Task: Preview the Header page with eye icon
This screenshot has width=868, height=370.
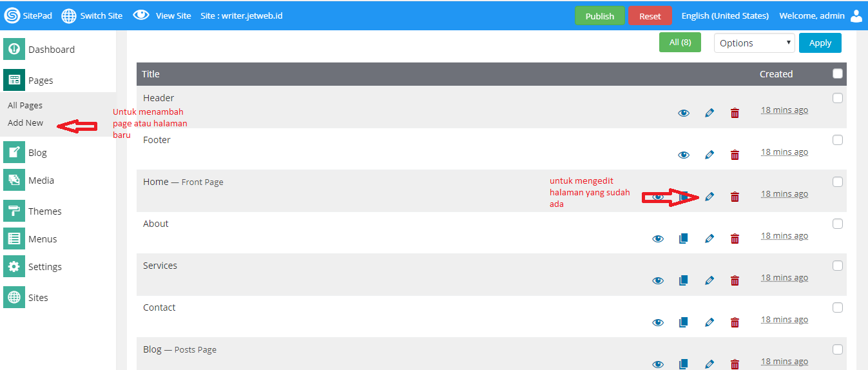Action: pyautogui.click(x=684, y=113)
